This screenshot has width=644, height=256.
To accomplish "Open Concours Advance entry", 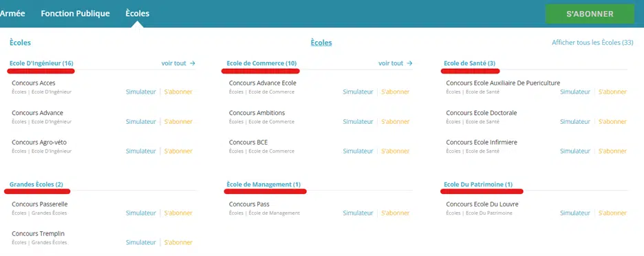I will click(x=37, y=113).
